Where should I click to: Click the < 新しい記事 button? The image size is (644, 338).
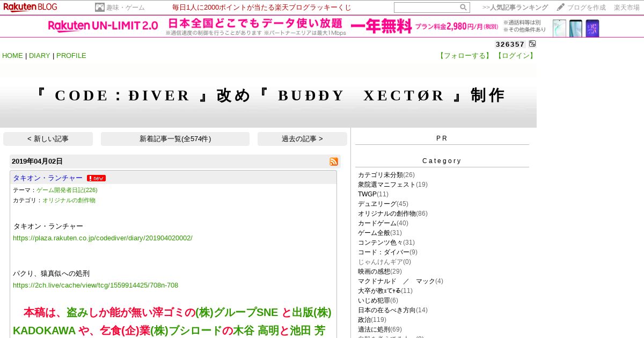(48, 139)
